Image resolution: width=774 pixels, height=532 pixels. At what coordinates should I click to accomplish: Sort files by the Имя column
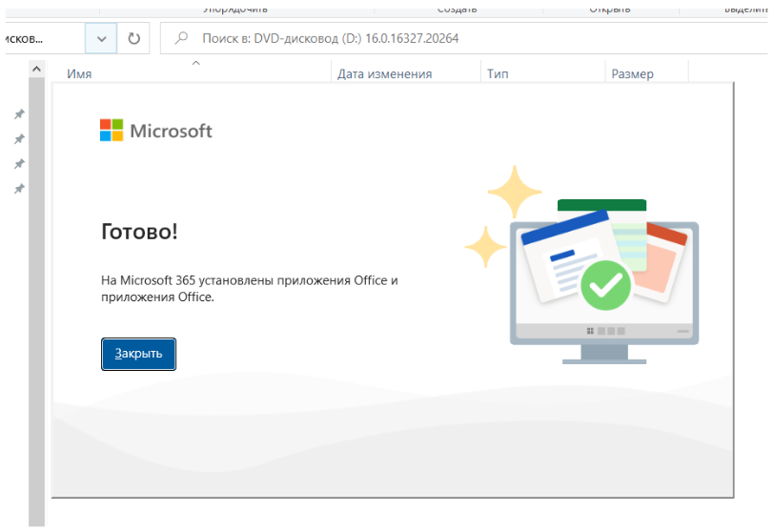pos(80,74)
